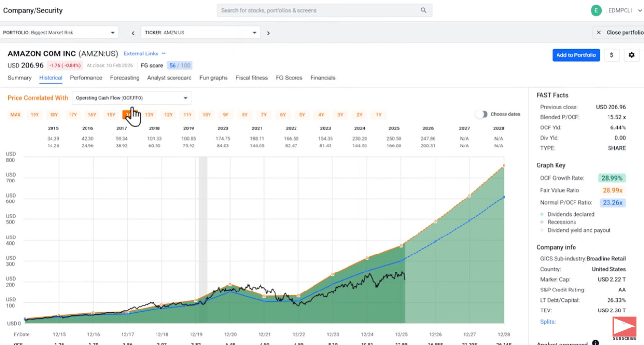Open the settings gear icon
Image resolution: width=644 pixels, height=345 pixels.
point(631,55)
